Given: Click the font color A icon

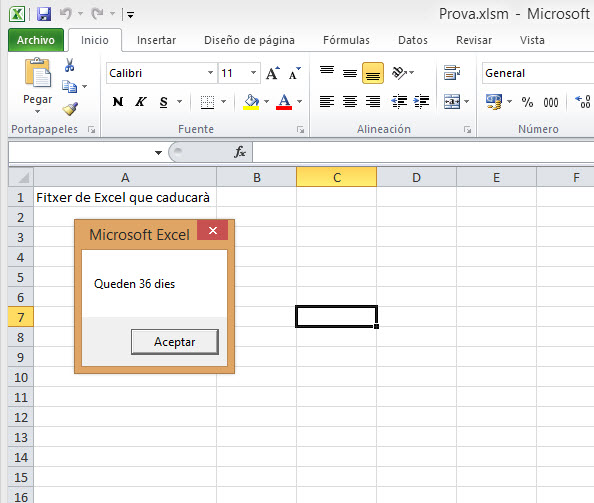Looking at the screenshot, I should (x=284, y=102).
